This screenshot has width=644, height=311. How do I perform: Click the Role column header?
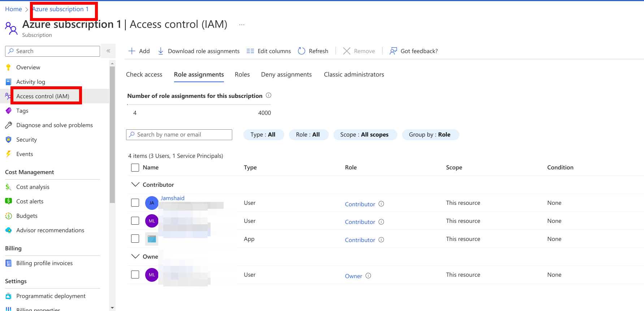tap(351, 167)
